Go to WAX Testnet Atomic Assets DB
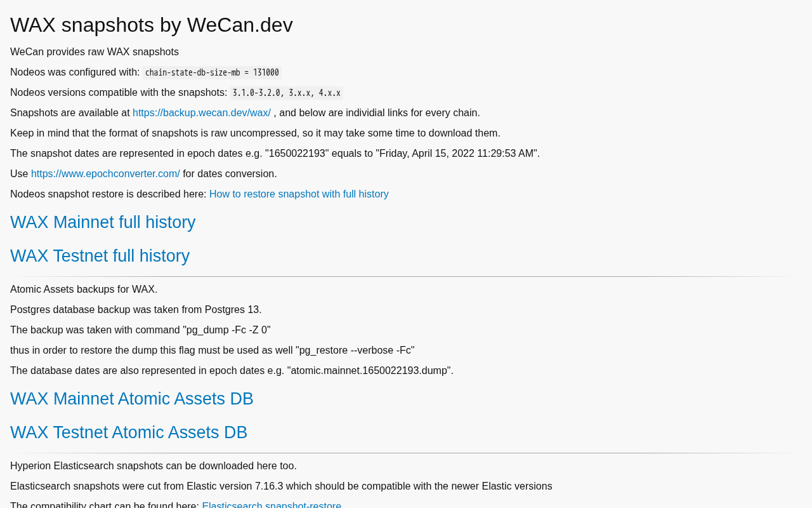This screenshot has width=812, height=508. click(129, 432)
